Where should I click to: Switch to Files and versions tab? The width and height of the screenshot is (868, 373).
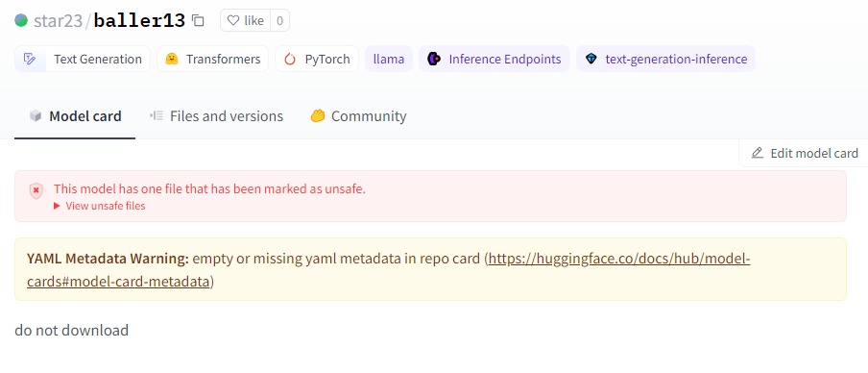216,116
